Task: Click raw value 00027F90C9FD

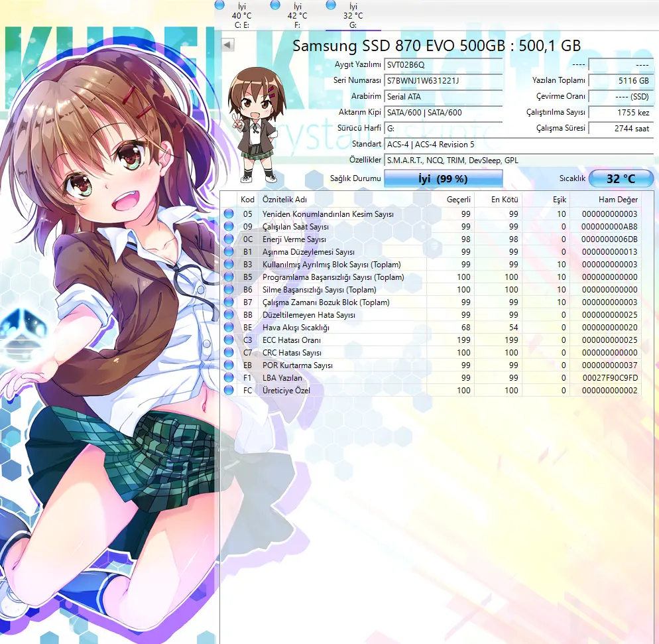Action: [610, 378]
